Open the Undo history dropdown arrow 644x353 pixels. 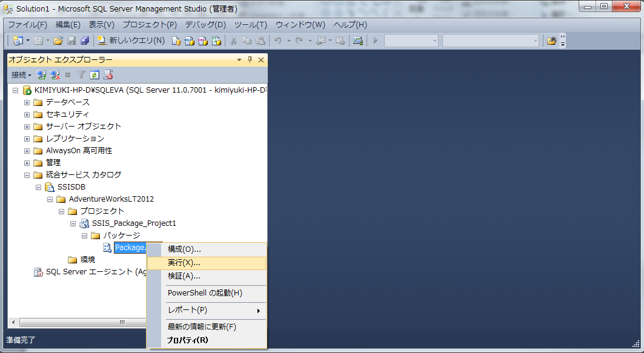click(x=288, y=41)
